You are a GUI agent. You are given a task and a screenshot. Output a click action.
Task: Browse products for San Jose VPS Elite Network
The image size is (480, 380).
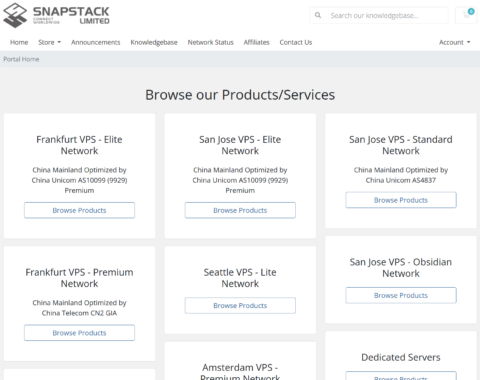click(x=240, y=210)
